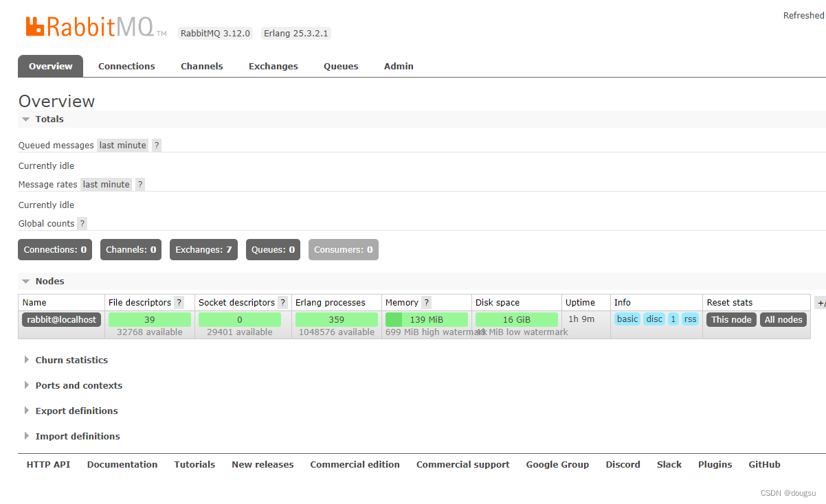This screenshot has height=504, width=826.
Task: Open the Channels: 0 count
Action: (131, 250)
